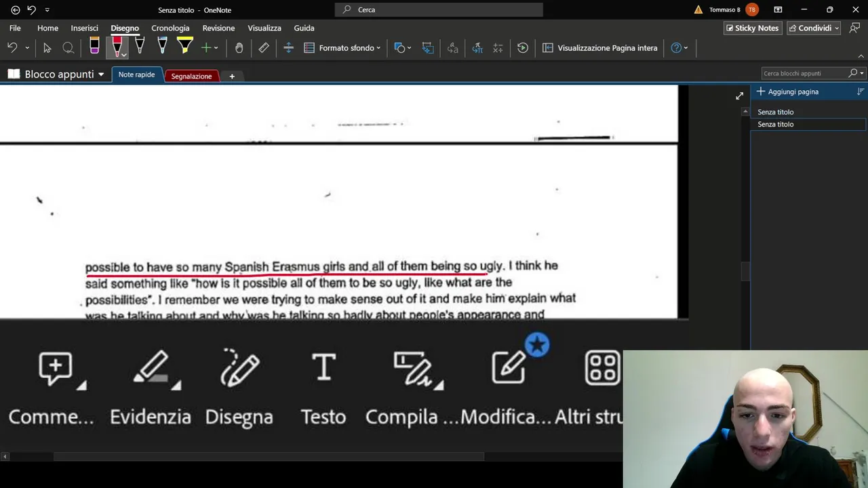Click the Disegna drawing tool
Viewport: 868px width, 488px height.
[x=239, y=389]
